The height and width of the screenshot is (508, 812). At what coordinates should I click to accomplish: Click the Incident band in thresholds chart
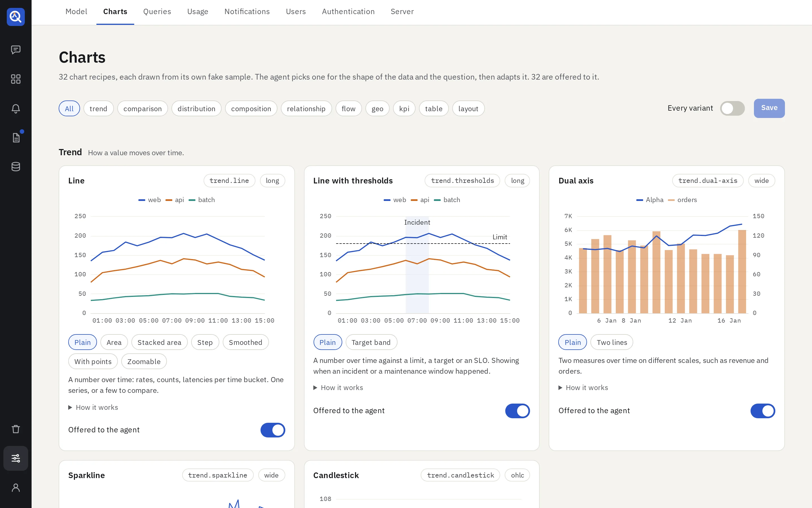pos(417,265)
